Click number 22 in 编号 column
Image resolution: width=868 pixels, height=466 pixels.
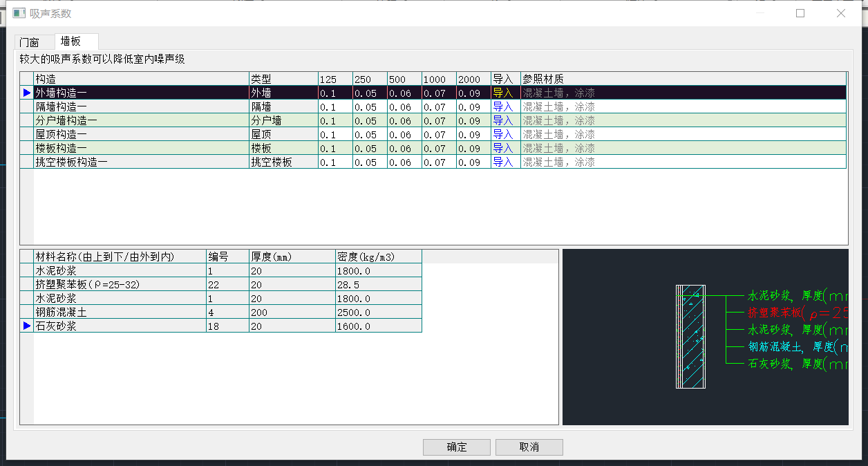point(227,284)
